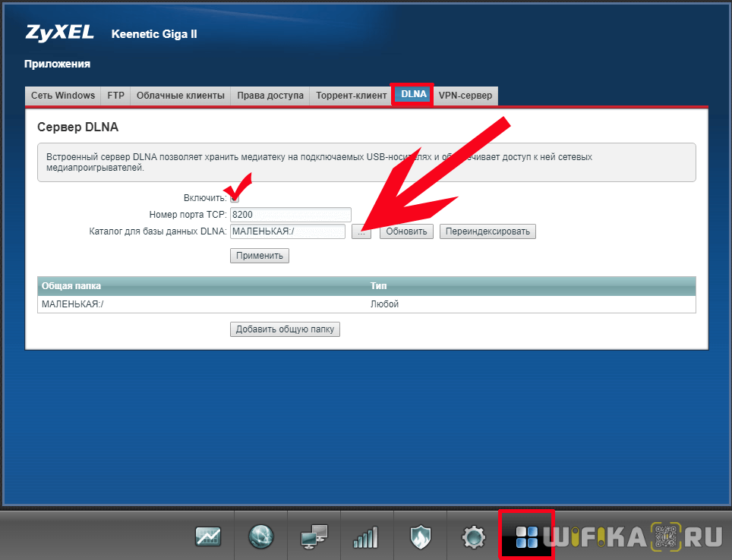Click the ZyXEL logo
Screen dimensions: 732x560
pyautogui.click(x=60, y=33)
